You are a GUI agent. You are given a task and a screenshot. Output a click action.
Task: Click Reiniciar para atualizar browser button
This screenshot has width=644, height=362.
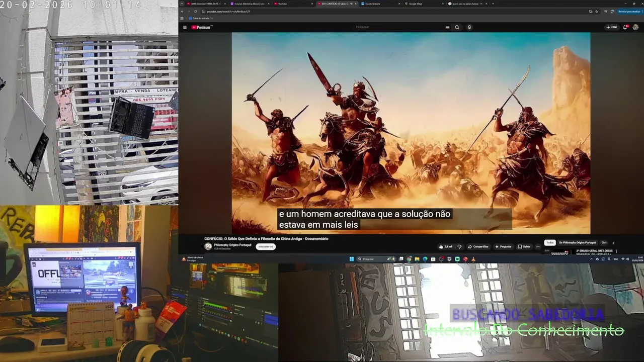pos(630,12)
